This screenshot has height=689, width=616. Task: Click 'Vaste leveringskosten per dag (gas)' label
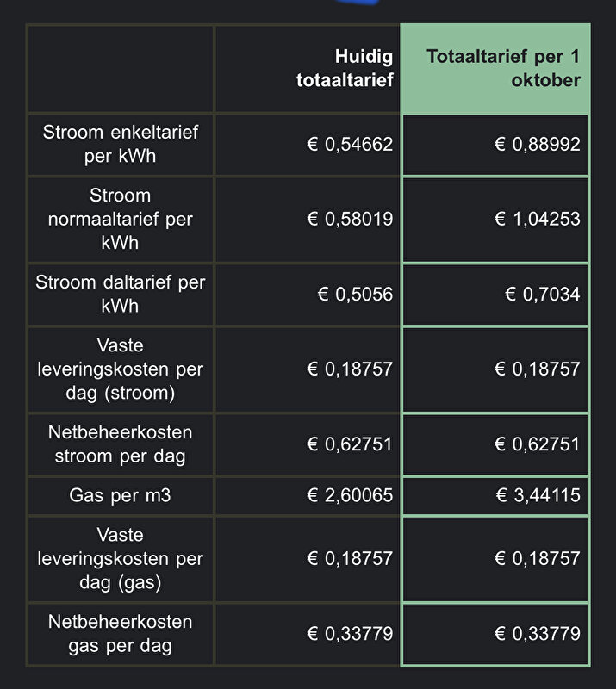120,558
